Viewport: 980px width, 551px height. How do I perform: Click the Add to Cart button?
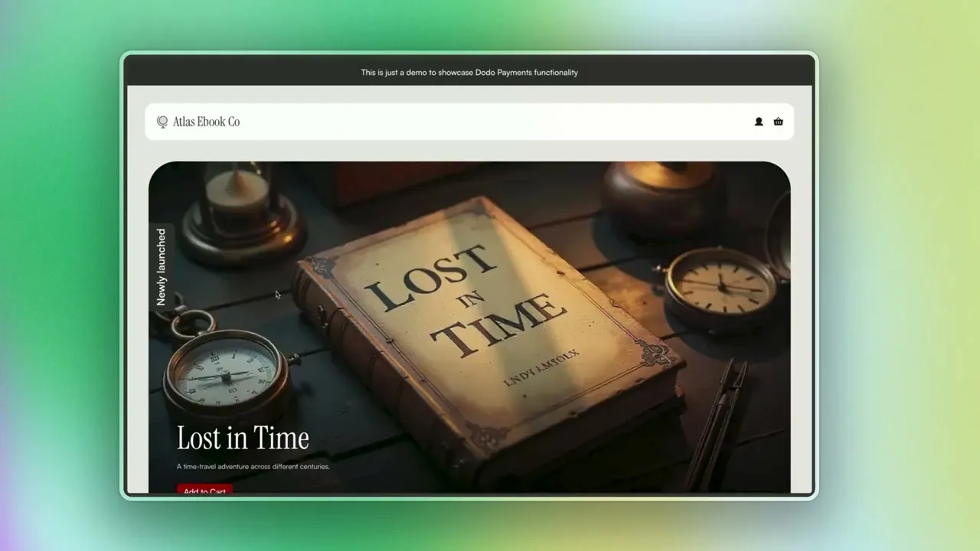tap(204, 490)
